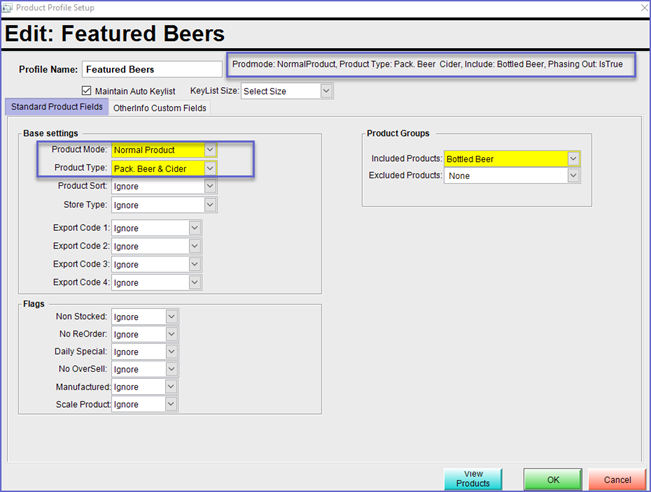Open the Scale Product flag dropdown

point(172,404)
